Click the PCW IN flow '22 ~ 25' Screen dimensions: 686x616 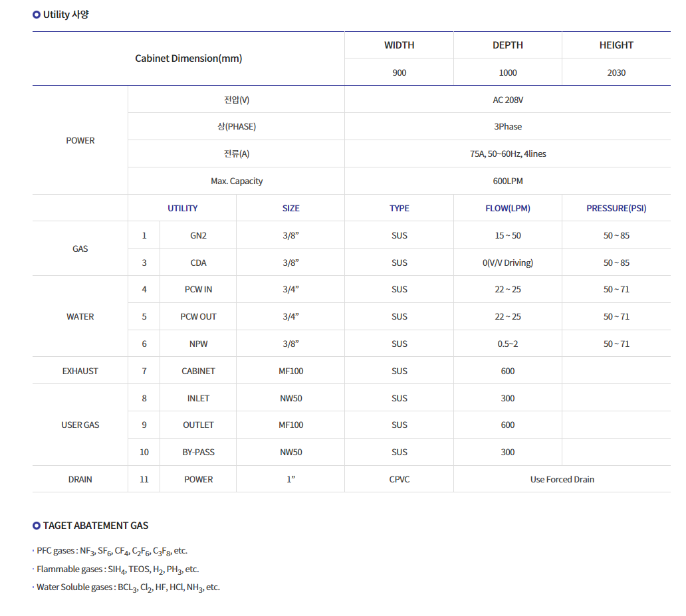point(507,289)
